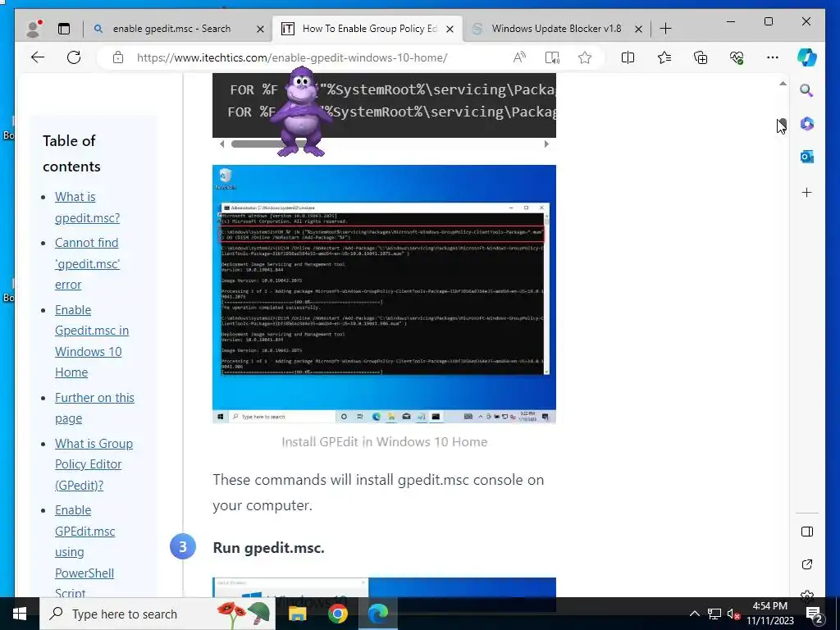This screenshot has width=840, height=630.
Task: Open Microsoft 365 sidebar app
Action: coord(807,124)
